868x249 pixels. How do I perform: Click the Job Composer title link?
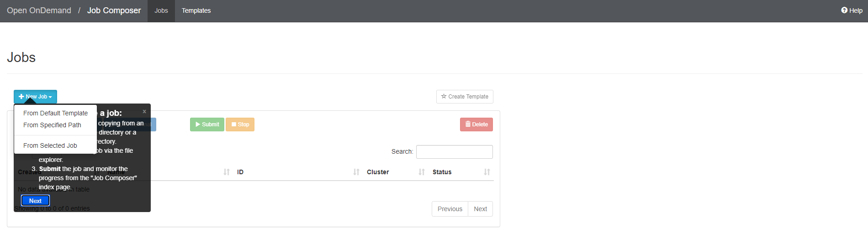pos(114,10)
